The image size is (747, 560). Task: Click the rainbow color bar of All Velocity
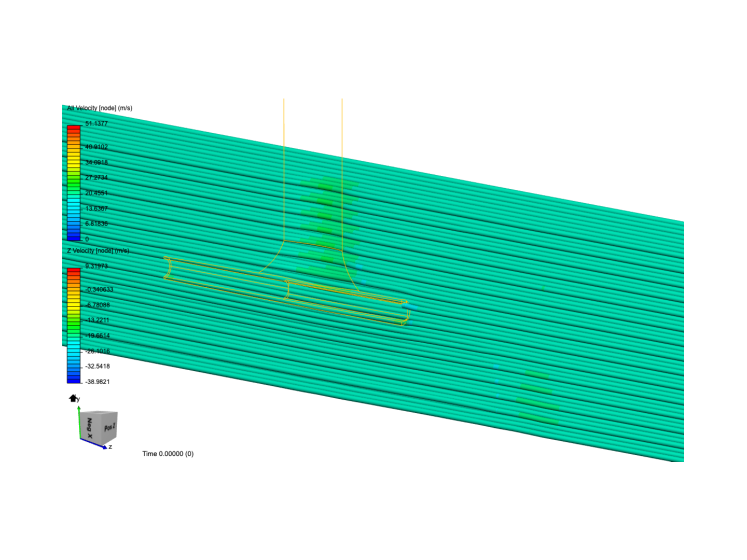point(73,181)
